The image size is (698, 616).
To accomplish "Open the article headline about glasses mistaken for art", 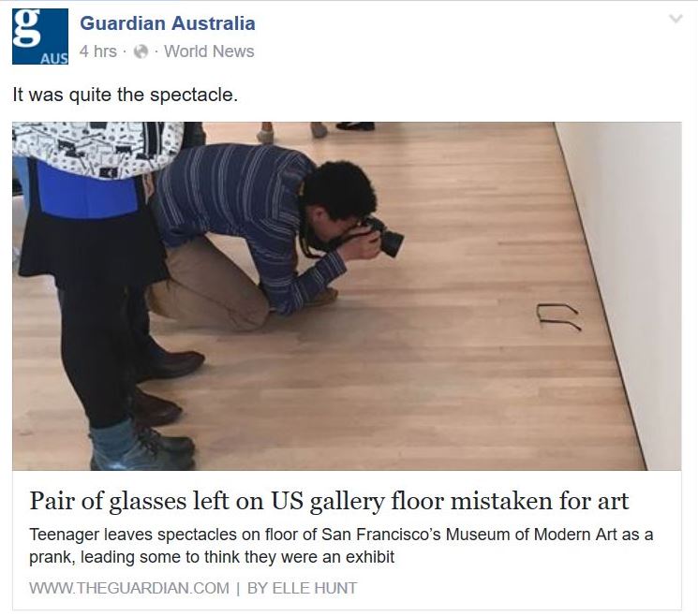I will pos(329,501).
